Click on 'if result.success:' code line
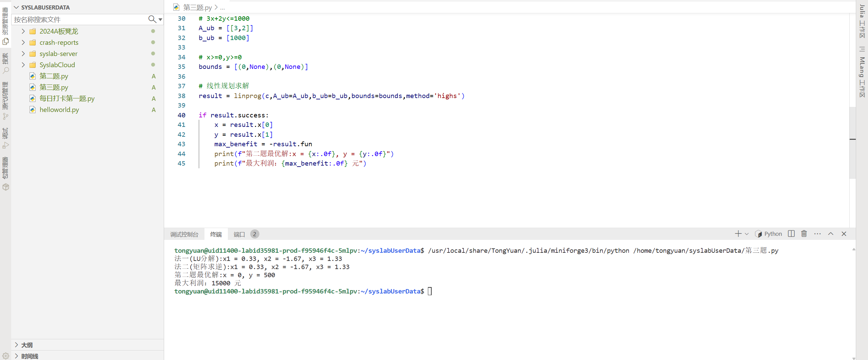Screen dimensions: 868x360 234,115
